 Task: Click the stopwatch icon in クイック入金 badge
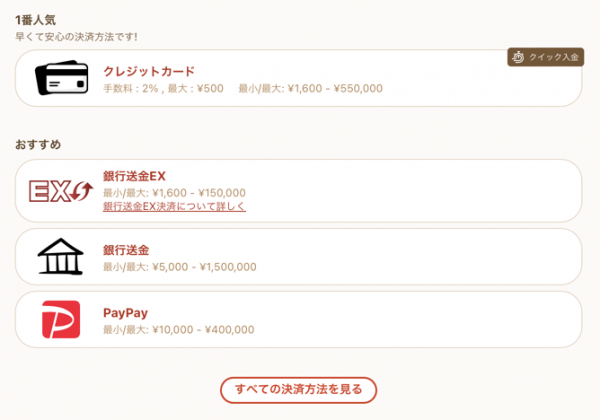pyautogui.click(x=518, y=57)
